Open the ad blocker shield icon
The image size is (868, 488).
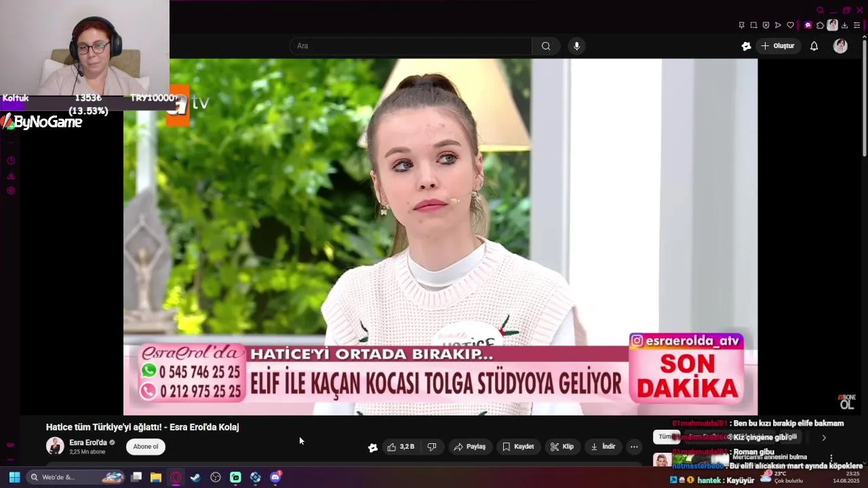(766, 25)
